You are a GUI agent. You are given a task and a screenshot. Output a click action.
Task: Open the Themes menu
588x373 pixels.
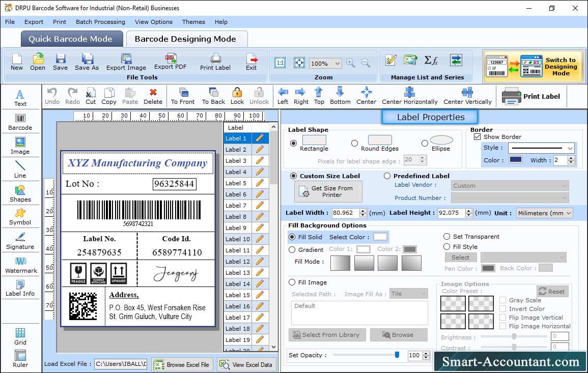(193, 22)
